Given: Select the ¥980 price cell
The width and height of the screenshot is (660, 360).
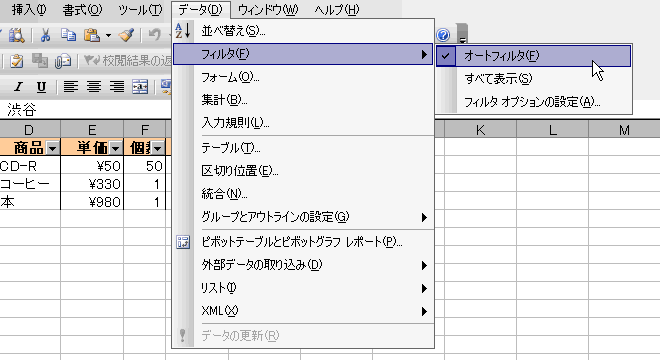Looking at the screenshot, I should point(92,202).
